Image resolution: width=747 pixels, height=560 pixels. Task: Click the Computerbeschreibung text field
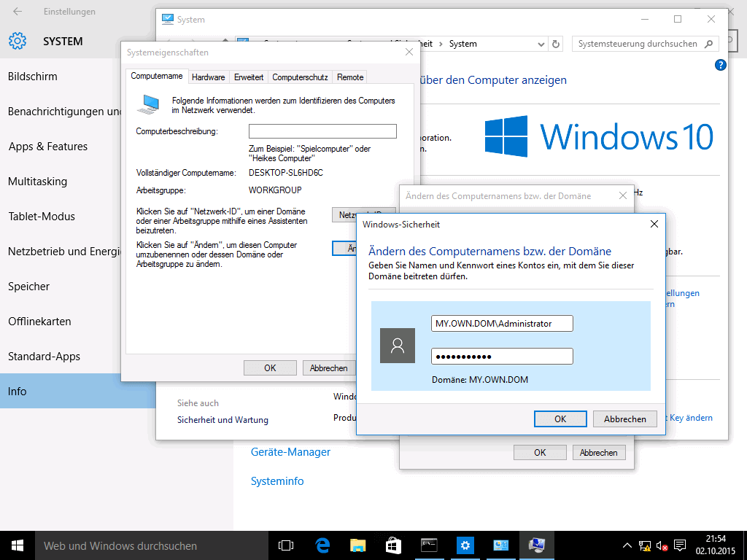coord(322,131)
